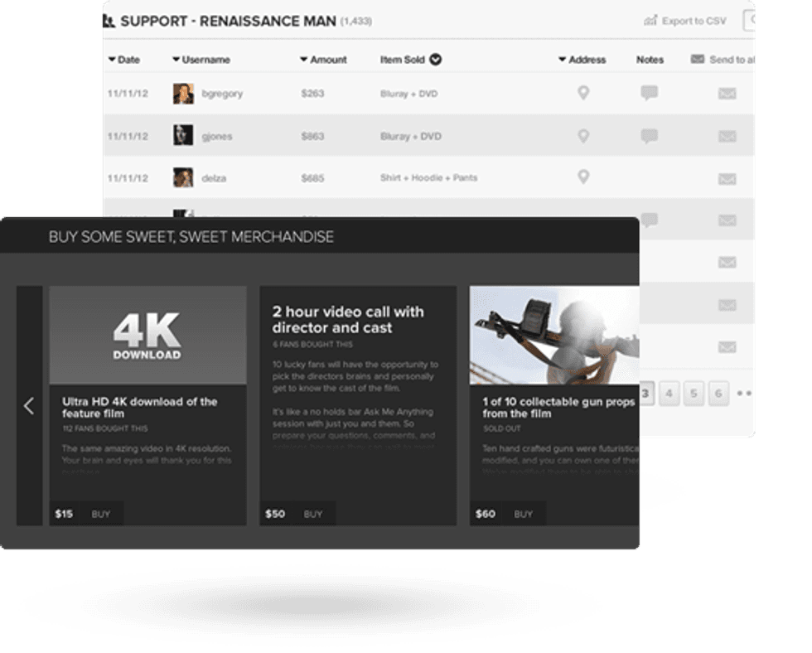Image resolution: width=812 pixels, height=653 pixels.
Task: Send email to bgregory
Action: pyautogui.click(x=727, y=94)
